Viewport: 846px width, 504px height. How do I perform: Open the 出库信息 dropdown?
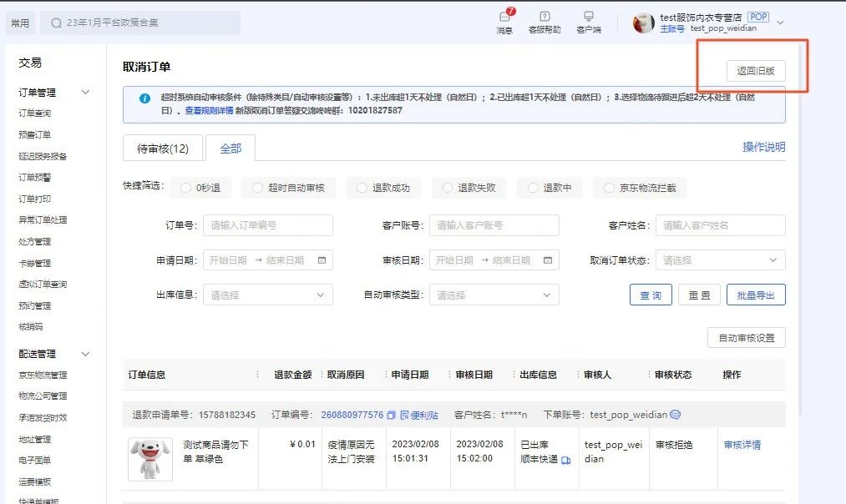[x=267, y=295]
